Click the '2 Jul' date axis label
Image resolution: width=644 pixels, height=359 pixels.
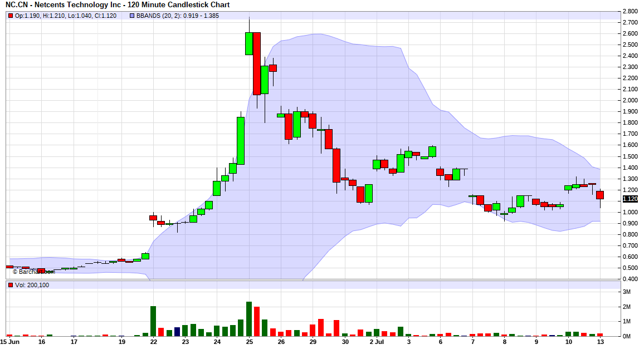[x=377, y=342]
